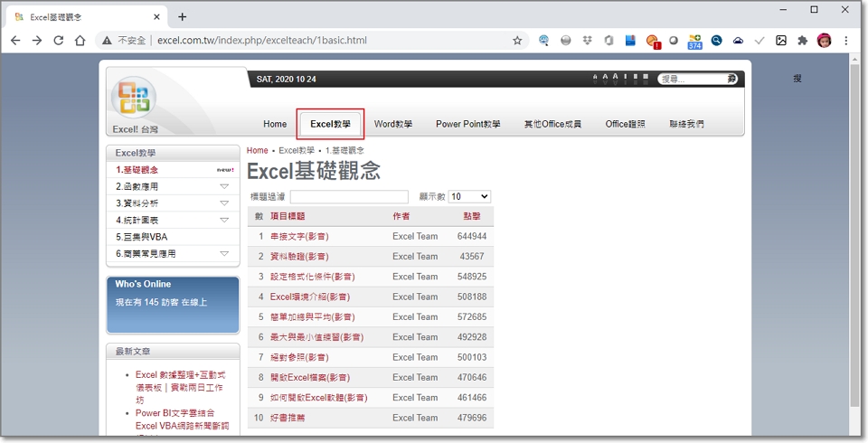Click the page vertical scrollbar thumb

[x=854, y=237]
